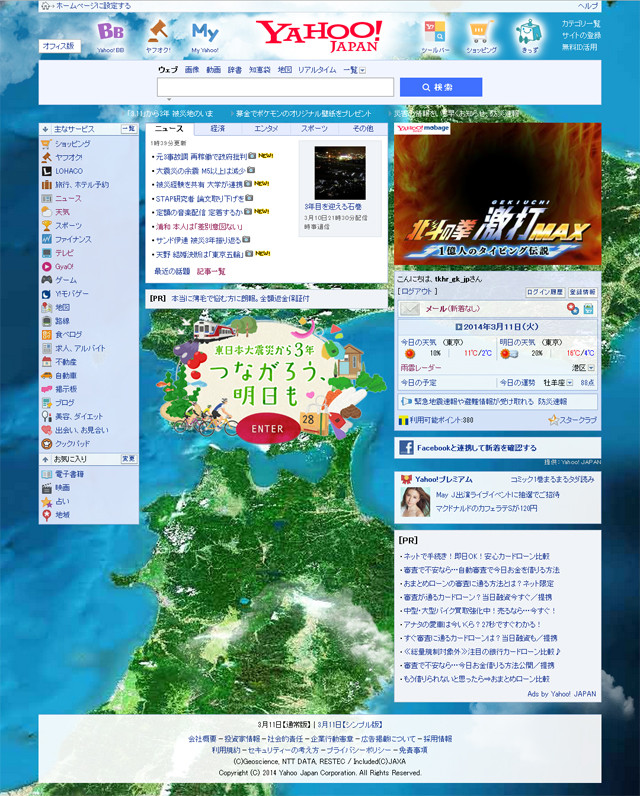Image resolution: width=640 pixels, height=796 pixels.
Task: Click the Facebook icon
Action: tap(406, 447)
